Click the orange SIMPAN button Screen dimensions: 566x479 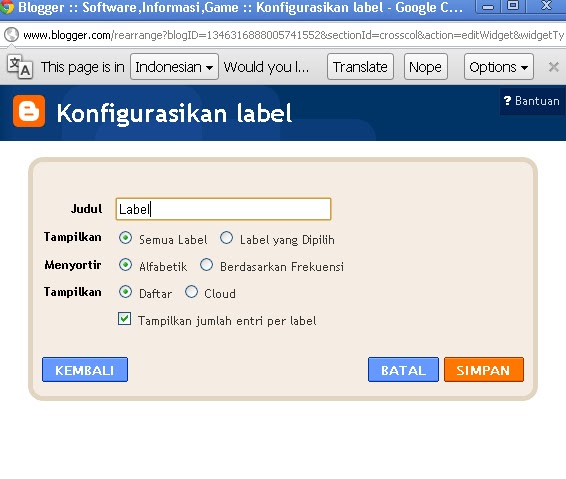(484, 370)
